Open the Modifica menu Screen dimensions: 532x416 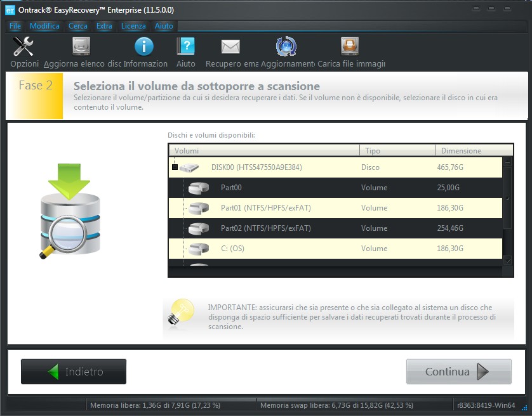coord(44,26)
